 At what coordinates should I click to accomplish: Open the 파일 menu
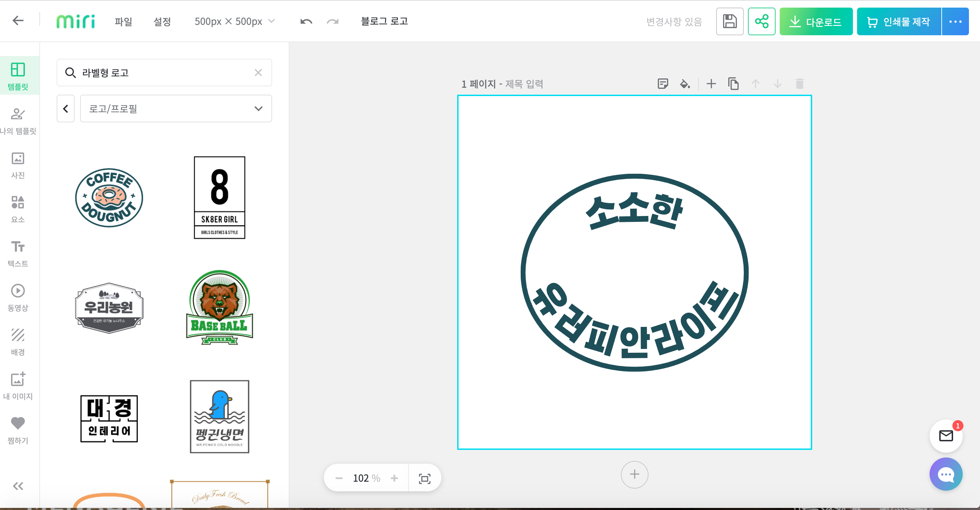[x=123, y=22]
